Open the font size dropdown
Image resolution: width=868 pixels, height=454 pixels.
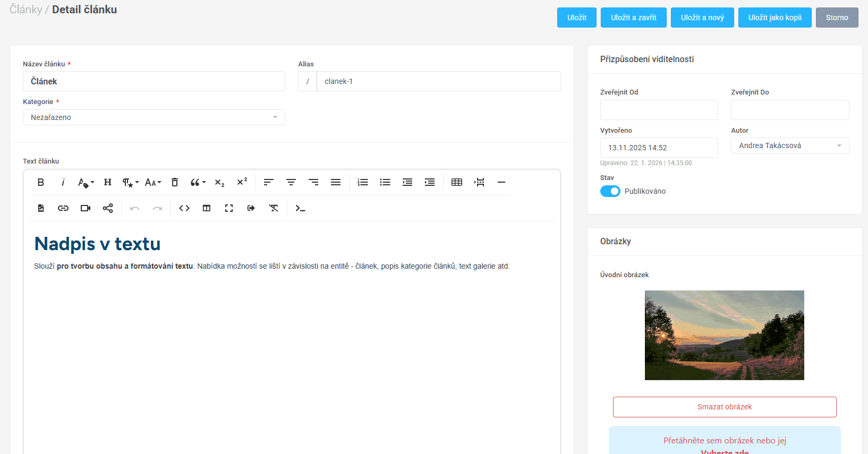[153, 182]
